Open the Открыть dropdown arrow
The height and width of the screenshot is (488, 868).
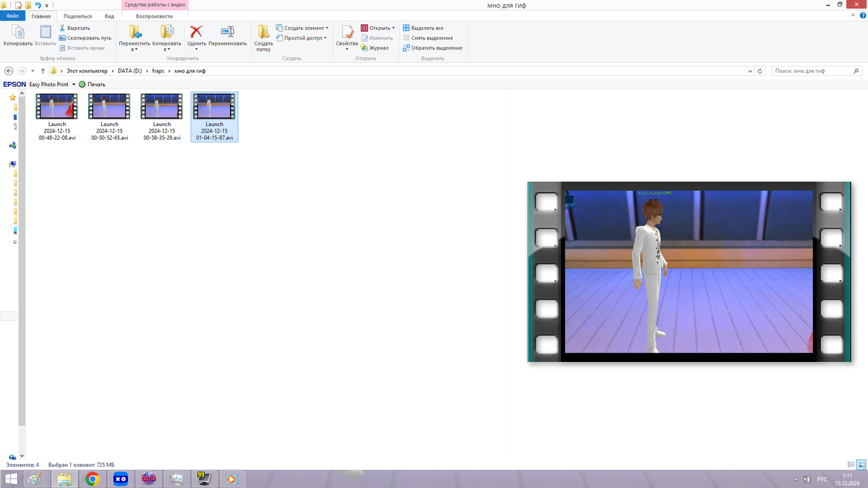click(393, 28)
